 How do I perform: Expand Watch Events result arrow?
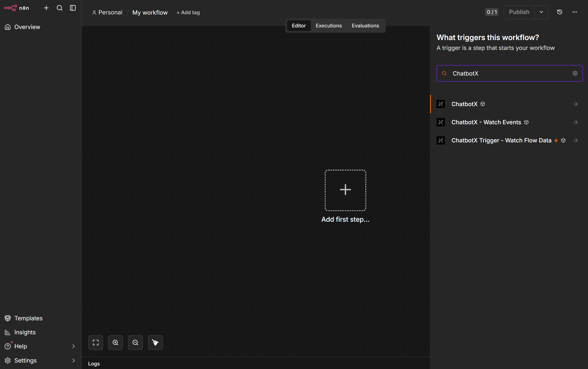coord(576,122)
